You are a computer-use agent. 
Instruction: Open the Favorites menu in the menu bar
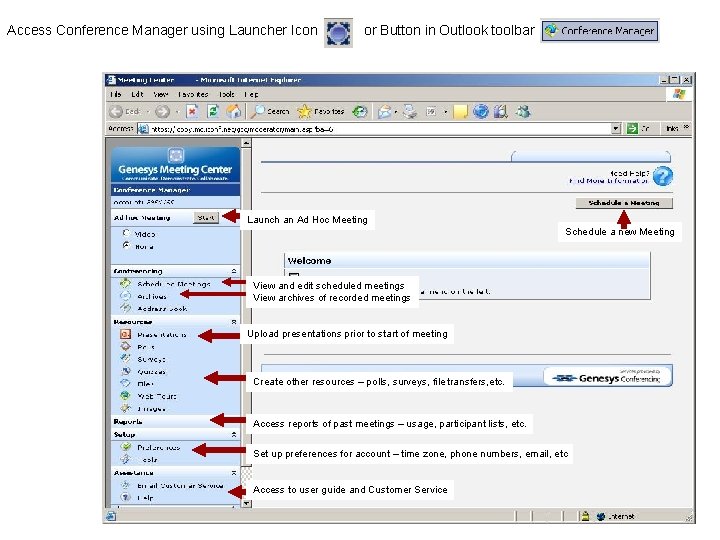193,94
